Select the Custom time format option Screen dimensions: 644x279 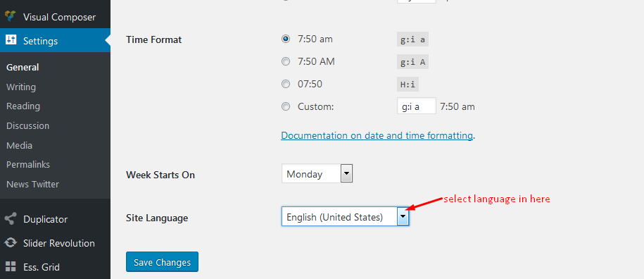coord(286,107)
